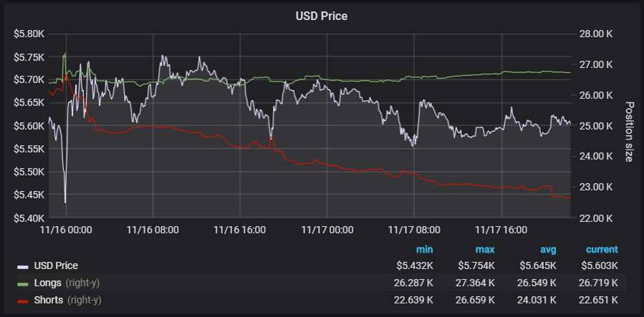Click the Position size right axis title

point(629,131)
